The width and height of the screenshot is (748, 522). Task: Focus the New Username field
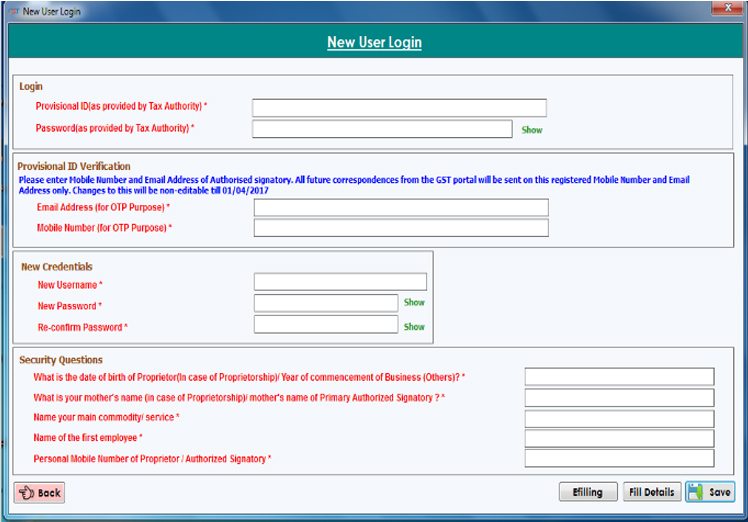click(340, 282)
